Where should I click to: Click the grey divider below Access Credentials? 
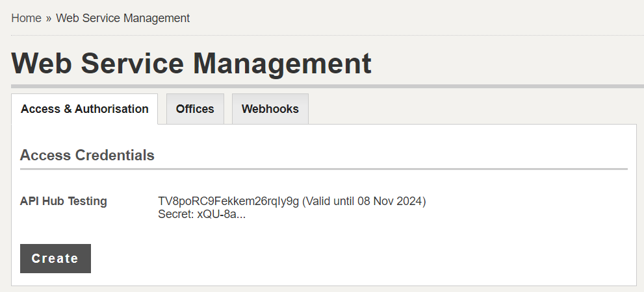coord(324,169)
